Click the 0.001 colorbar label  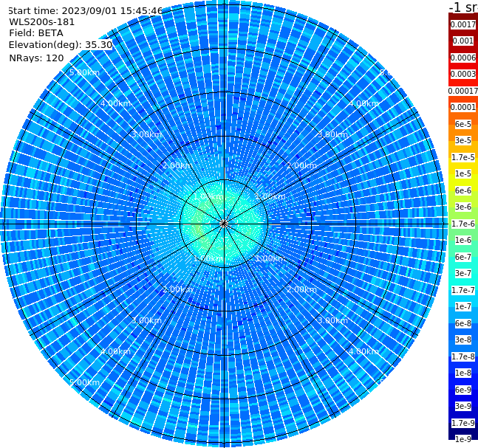pos(463,41)
